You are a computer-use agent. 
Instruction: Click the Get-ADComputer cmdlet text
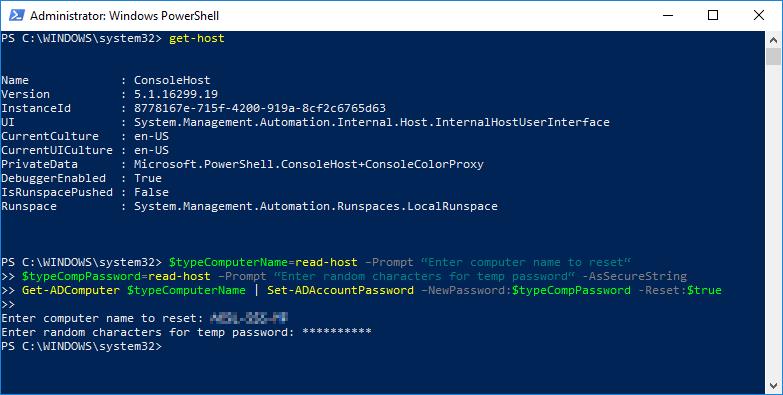[x=71, y=290]
